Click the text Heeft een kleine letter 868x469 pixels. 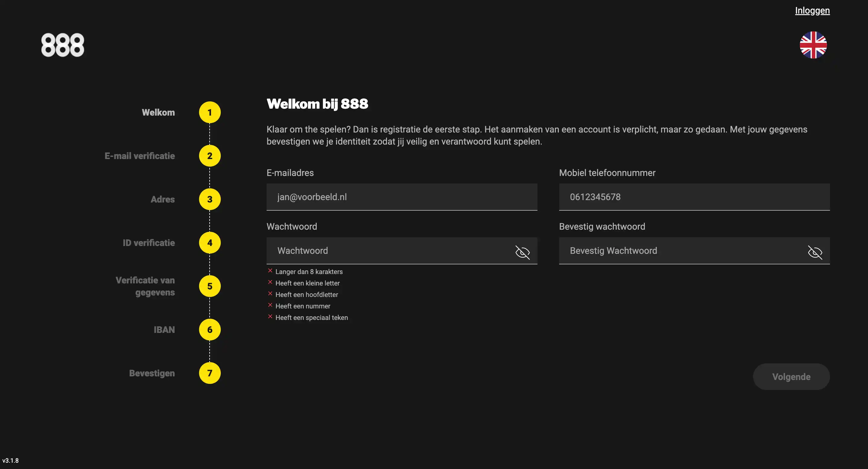(307, 283)
